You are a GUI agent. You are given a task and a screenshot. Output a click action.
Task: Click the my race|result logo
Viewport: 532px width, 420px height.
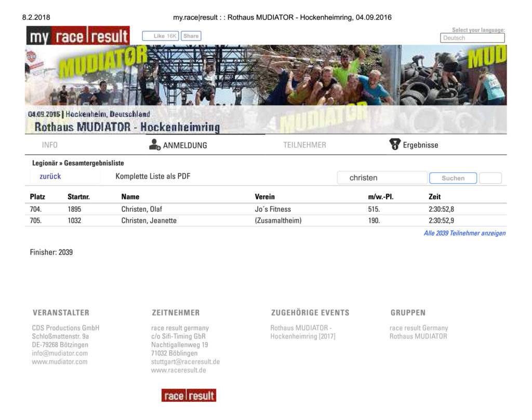[x=78, y=36]
